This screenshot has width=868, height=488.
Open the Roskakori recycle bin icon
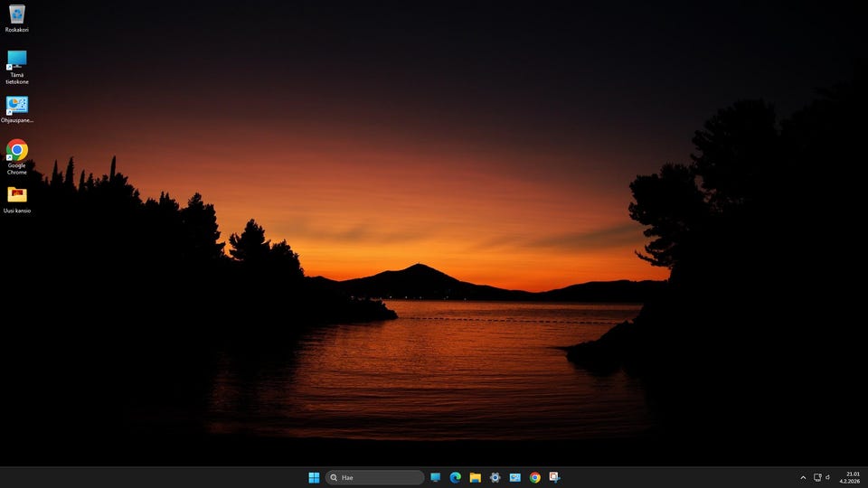click(x=17, y=14)
